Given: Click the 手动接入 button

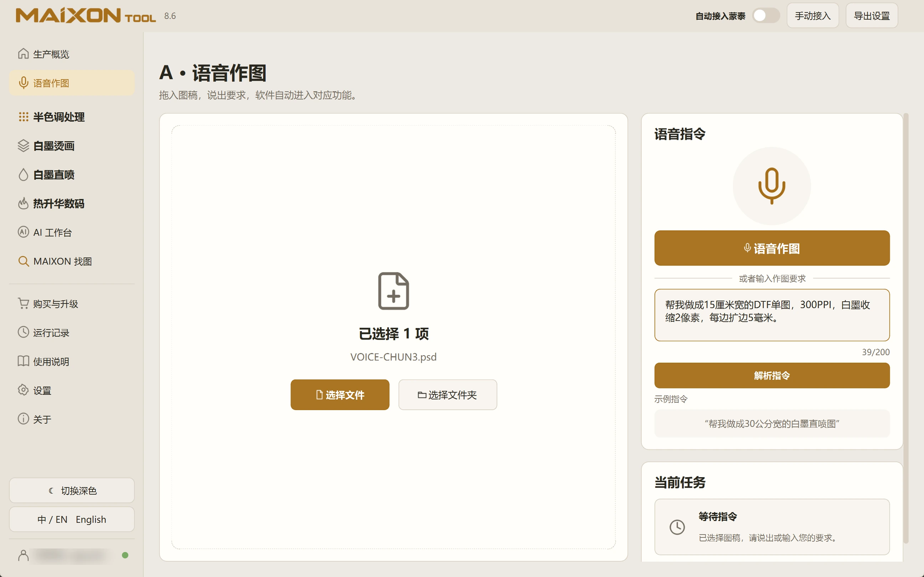Looking at the screenshot, I should (813, 16).
